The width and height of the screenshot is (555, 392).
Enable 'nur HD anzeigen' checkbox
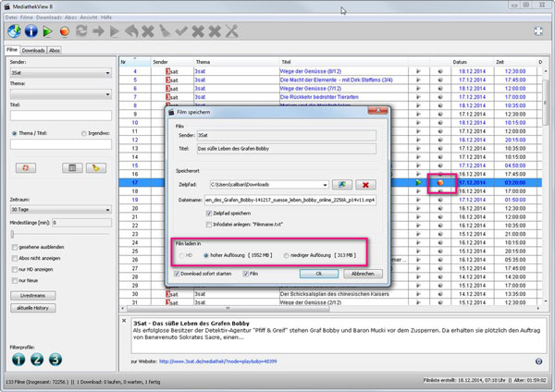(15, 270)
